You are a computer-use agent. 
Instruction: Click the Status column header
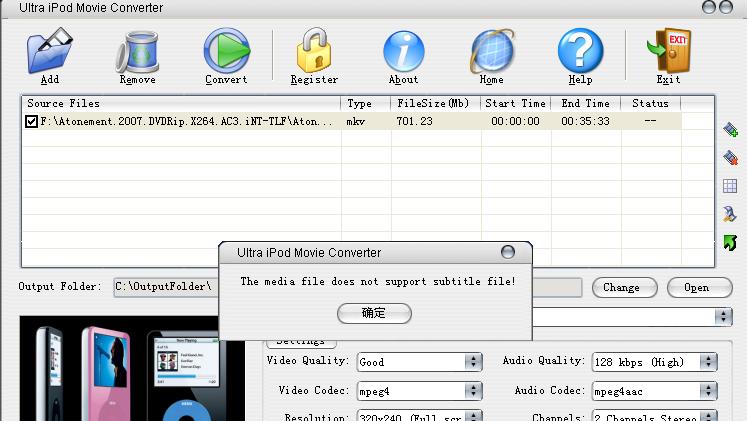pyautogui.click(x=651, y=103)
